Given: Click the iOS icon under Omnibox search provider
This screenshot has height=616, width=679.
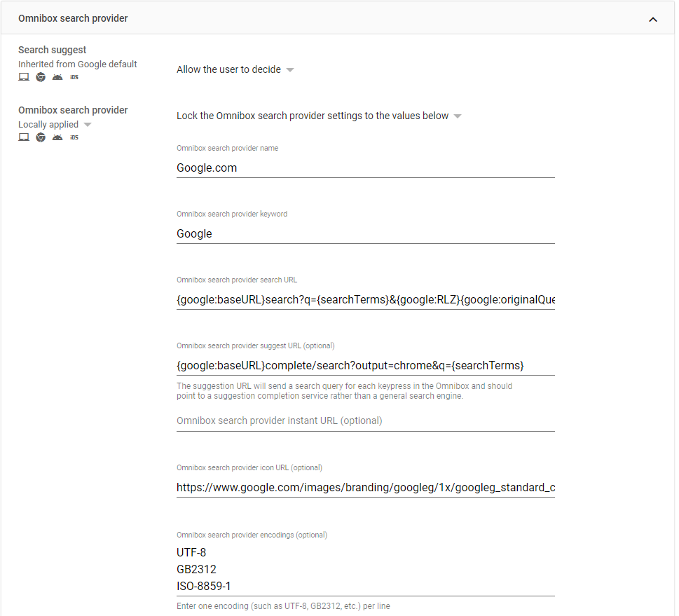Looking at the screenshot, I should pos(74,137).
